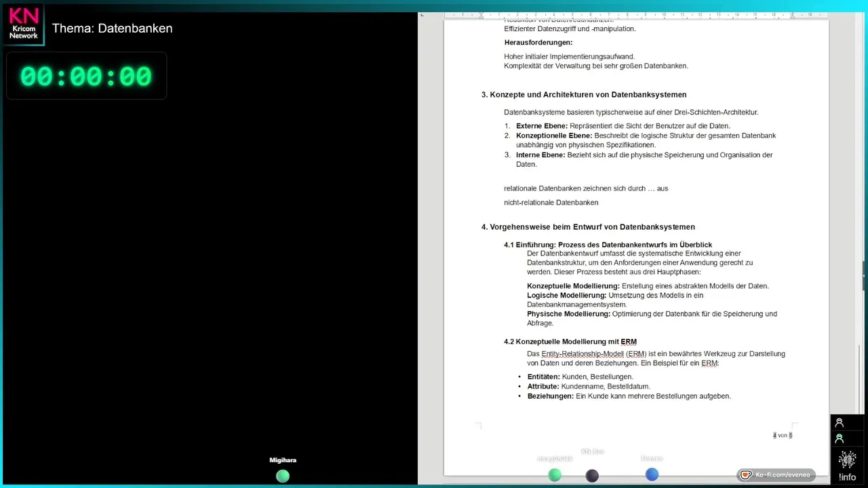Click heading '3. Konzepte und Architekturen von Datenbanksystemen'
The height and width of the screenshot is (488, 868).
pos(584,95)
